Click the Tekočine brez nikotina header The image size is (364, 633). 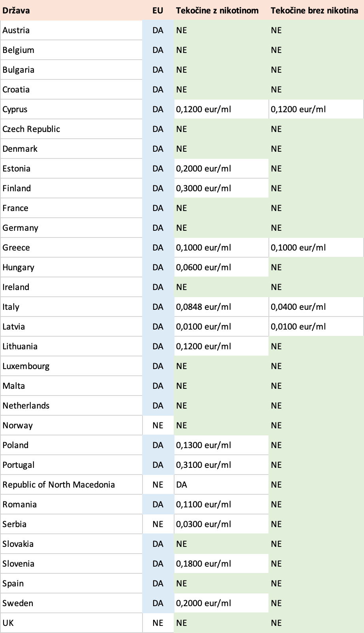pos(316,10)
